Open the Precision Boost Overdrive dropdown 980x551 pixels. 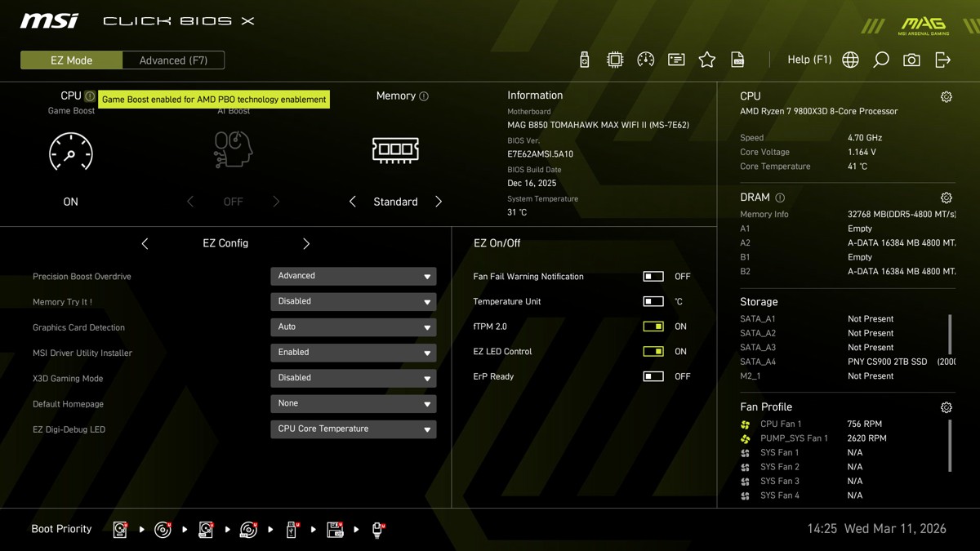(353, 276)
